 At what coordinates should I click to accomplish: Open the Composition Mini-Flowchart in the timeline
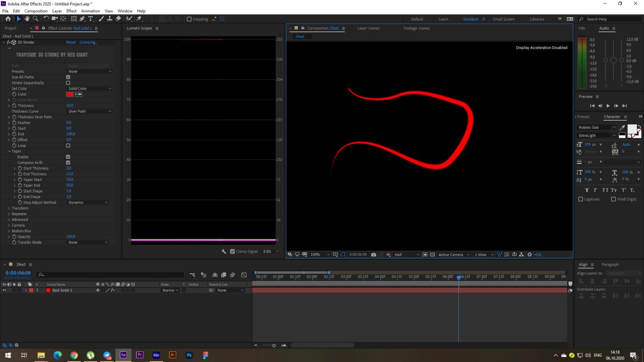pyautogui.click(x=192, y=275)
